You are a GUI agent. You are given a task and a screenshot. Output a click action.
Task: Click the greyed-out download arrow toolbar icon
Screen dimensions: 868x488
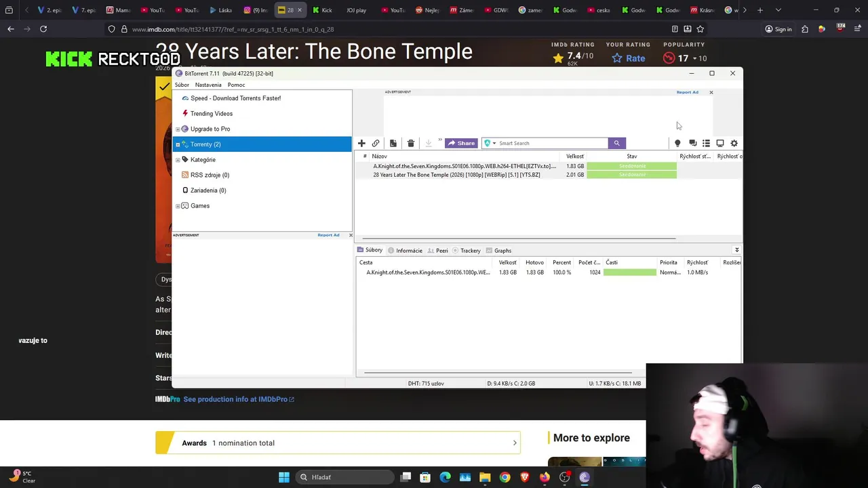pos(429,143)
